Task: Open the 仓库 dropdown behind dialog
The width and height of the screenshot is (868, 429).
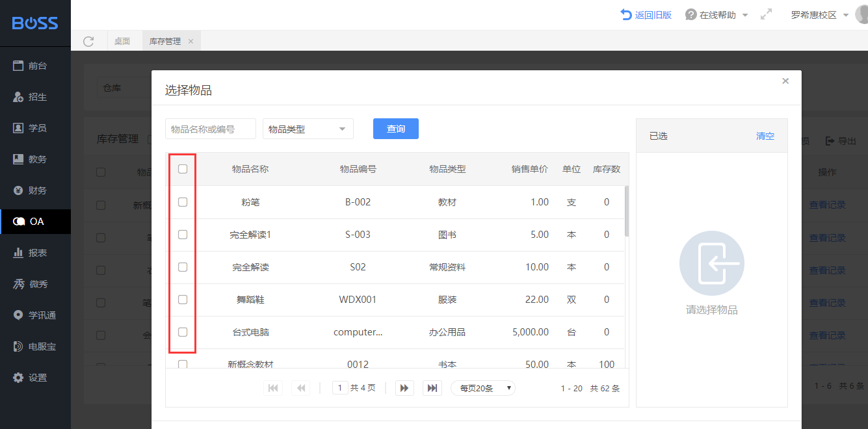Action: [124, 88]
